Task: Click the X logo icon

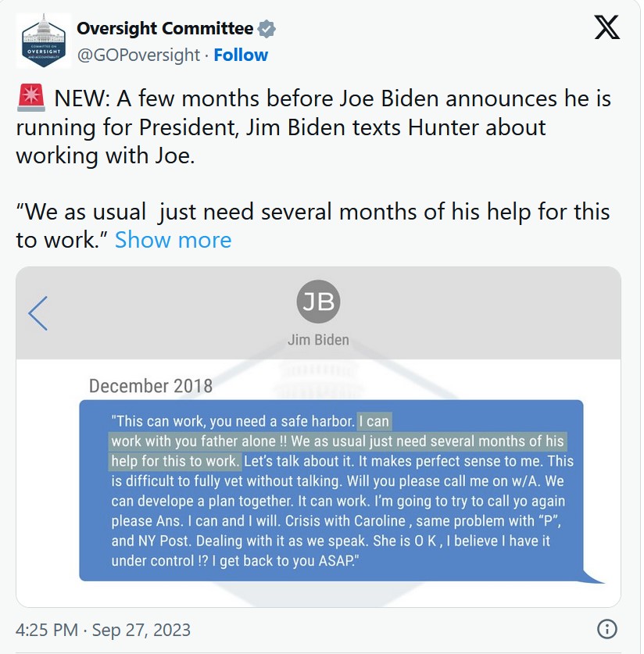Action: coord(607,27)
